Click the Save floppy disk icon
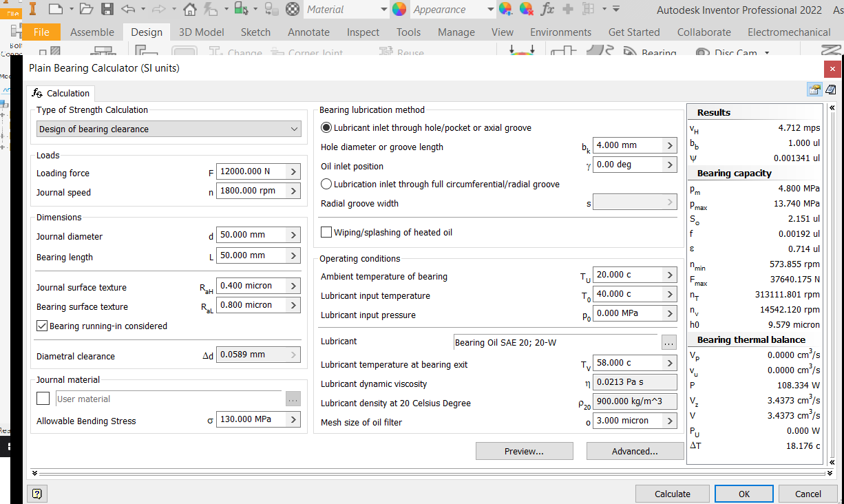 107,9
